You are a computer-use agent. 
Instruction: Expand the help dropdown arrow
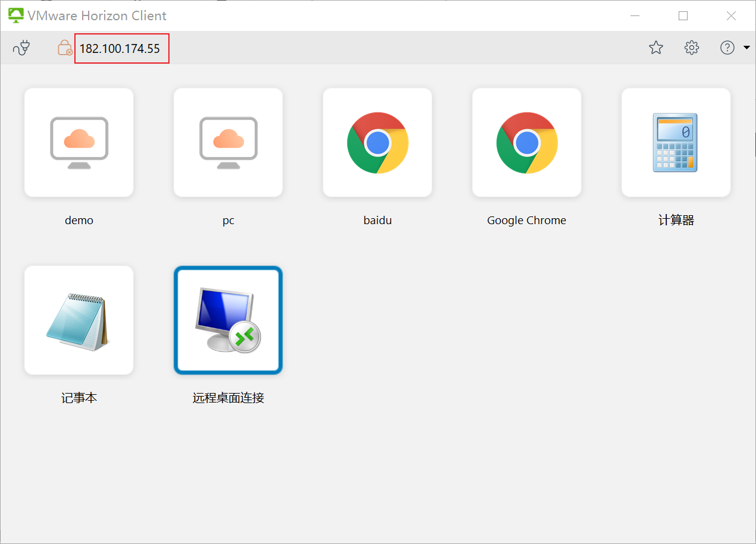pyautogui.click(x=746, y=48)
